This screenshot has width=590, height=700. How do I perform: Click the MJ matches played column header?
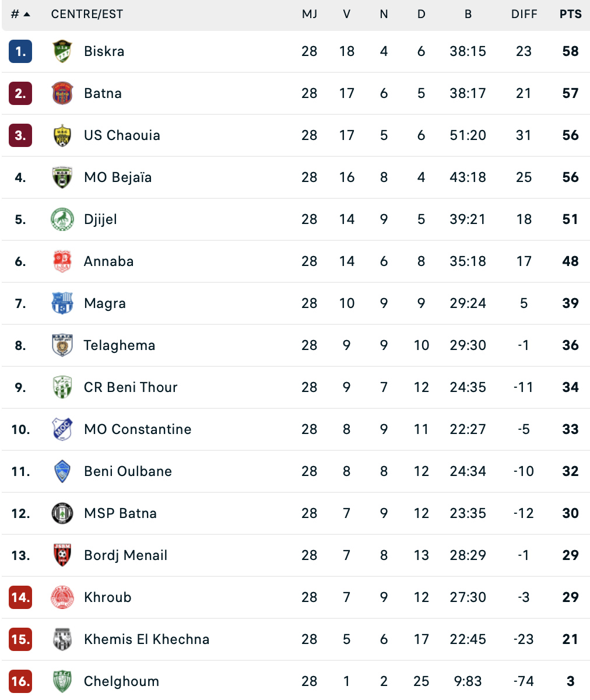click(x=310, y=14)
